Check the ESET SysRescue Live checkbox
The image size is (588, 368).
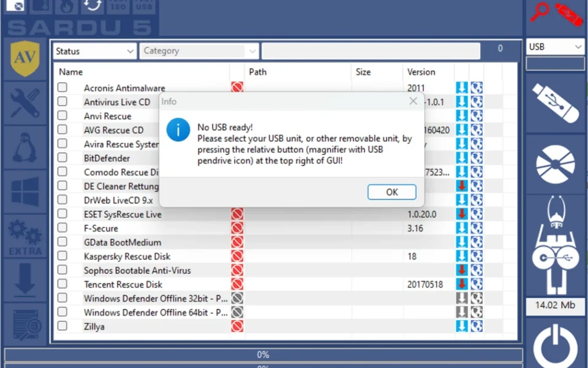[x=62, y=213]
